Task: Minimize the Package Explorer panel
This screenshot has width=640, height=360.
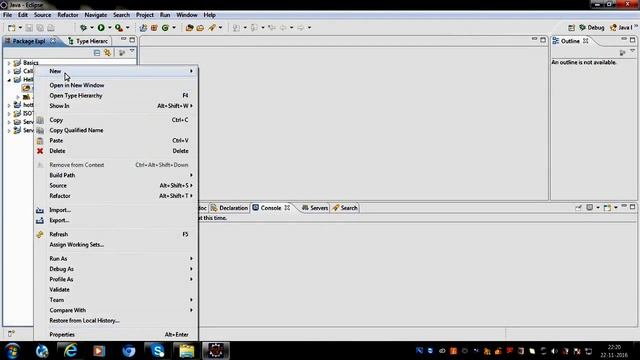Action: [x=123, y=40]
